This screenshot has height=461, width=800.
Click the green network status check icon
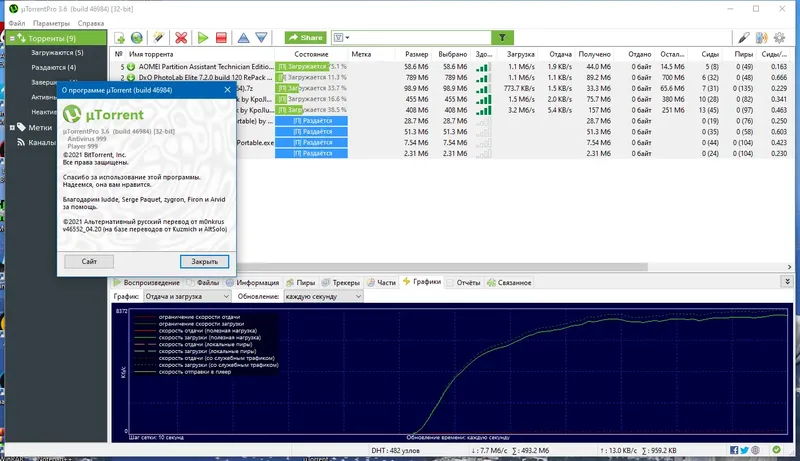point(777,450)
